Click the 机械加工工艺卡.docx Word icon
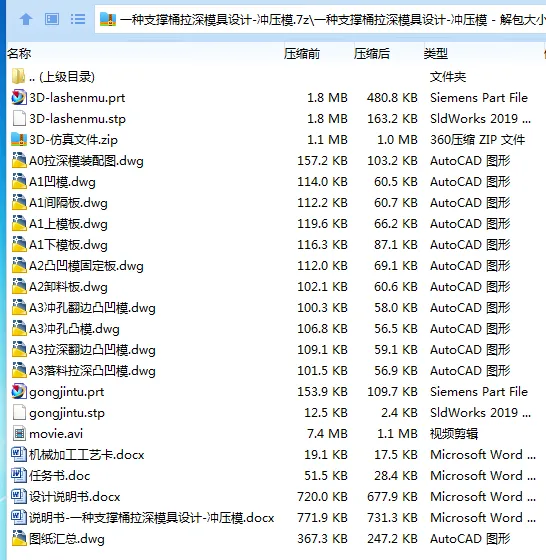The image size is (546, 560). 19,454
